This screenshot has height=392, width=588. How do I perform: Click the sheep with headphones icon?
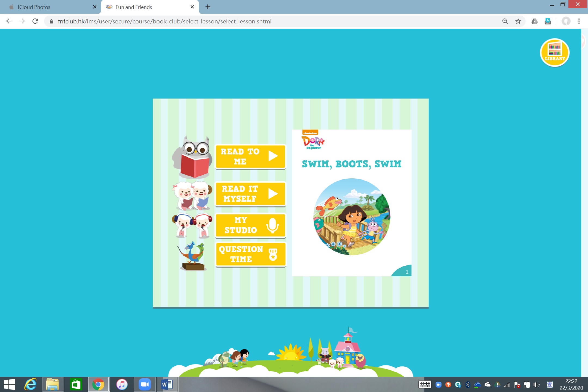tap(192, 225)
